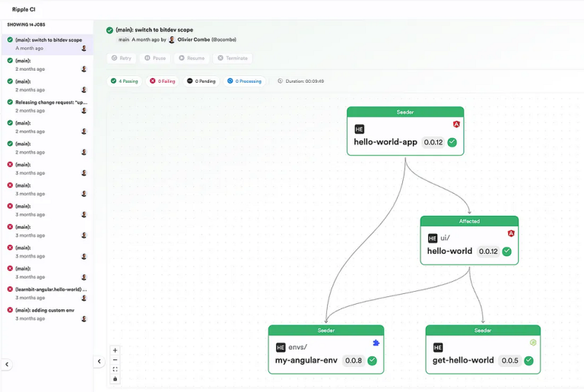The width and height of the screenshot is (584, 392).
Task: Click Angular icon on hello-world-app node
Action: coord(456,124)
